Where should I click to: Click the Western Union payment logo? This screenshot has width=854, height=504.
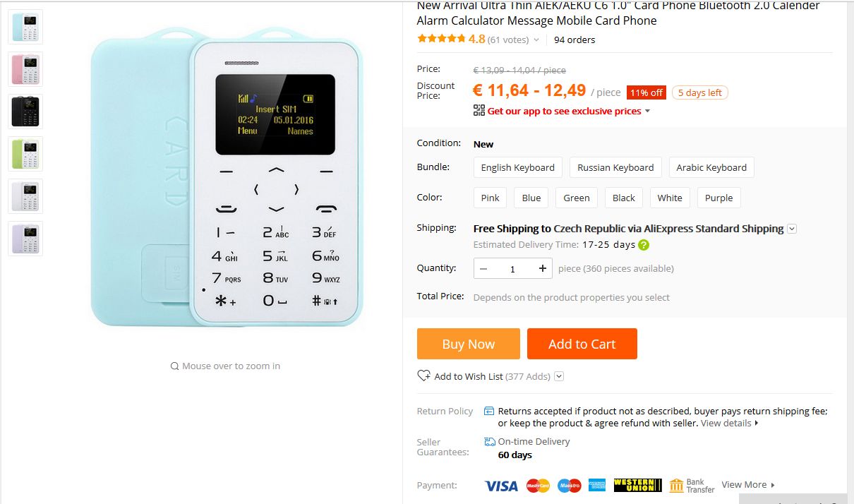click(x=638, y=485)
